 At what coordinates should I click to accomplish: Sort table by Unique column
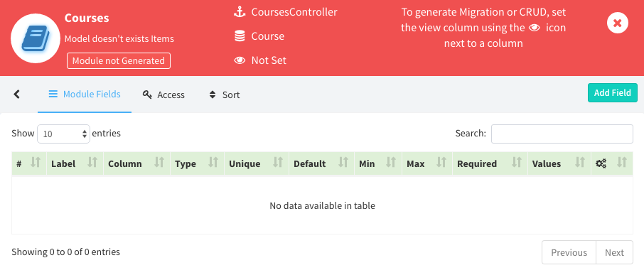click(x=257, y=163)
